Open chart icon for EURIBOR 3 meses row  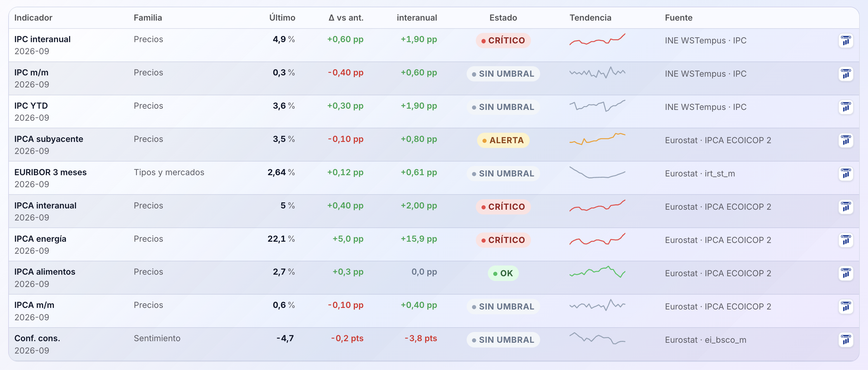pyautogui.click(x=846, y=174)
